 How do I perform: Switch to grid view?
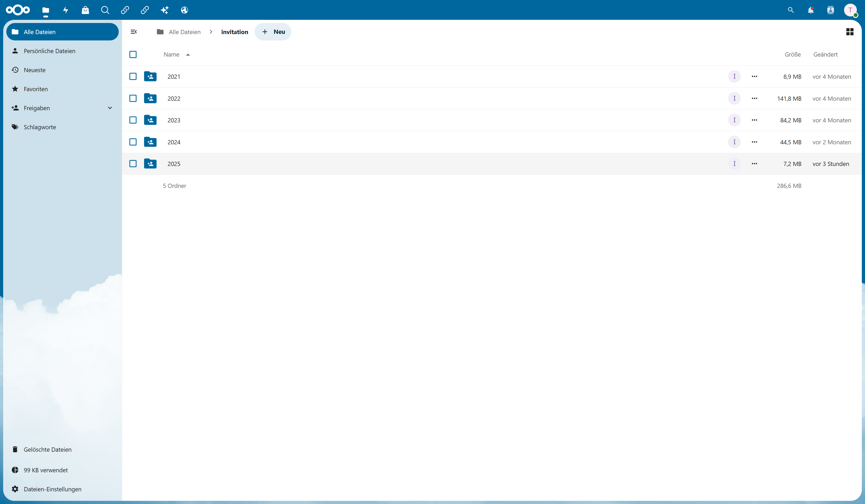[850, 31]
